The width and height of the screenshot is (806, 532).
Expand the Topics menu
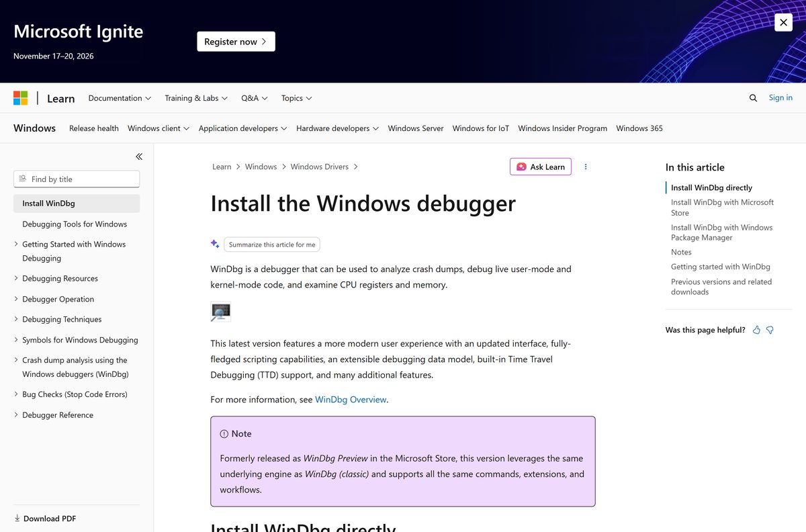[297, 98]
